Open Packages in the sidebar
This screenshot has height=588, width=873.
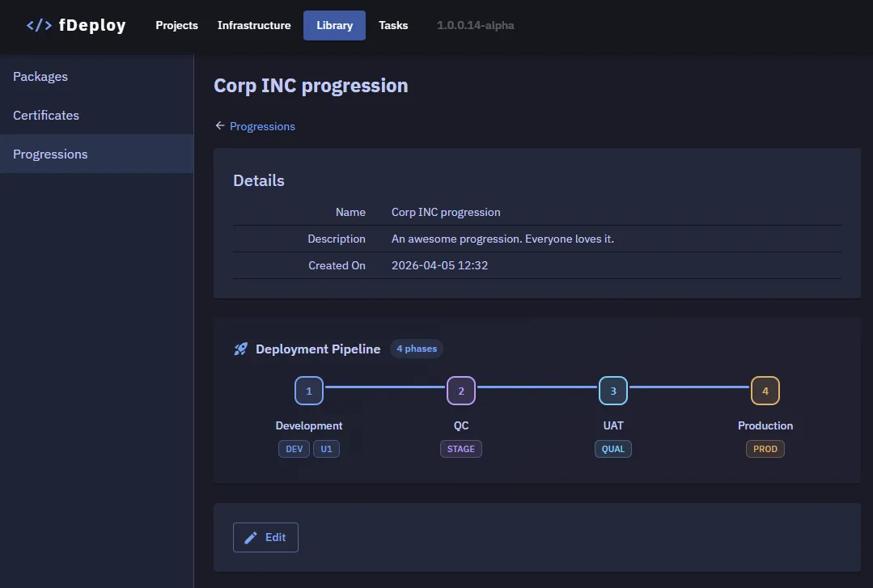(x=40, y=77)
